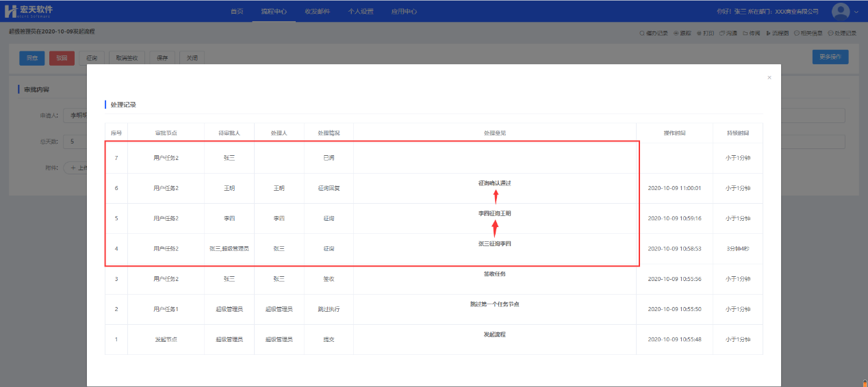Screen dimensions: 868x387
Task: Show 相关信息 related info
Action: tap(809, 33)
